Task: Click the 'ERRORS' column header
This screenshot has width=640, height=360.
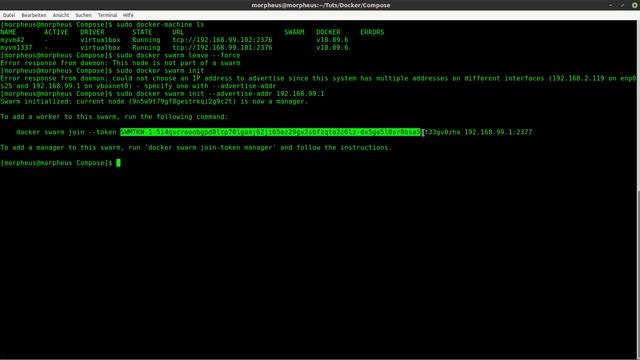Action: pos(372,32)
